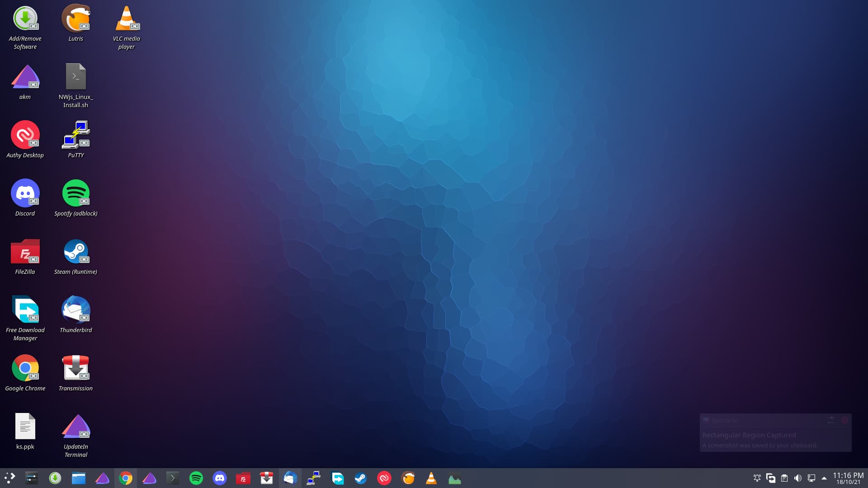Click the Transmission icon in taskbar
This screenshot has width=868, height=488.
tap(267, 478)
